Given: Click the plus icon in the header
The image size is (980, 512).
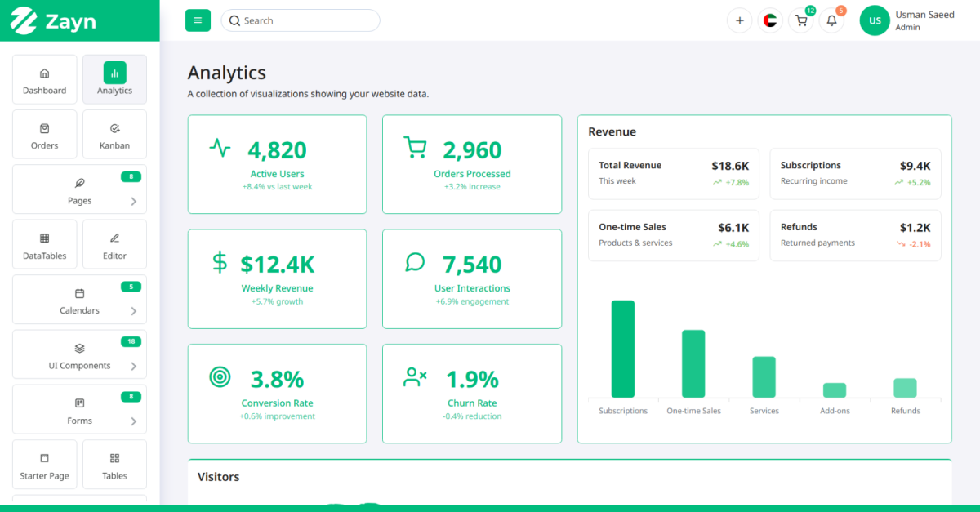Looking at the screenshot, I should click(739, 20).
